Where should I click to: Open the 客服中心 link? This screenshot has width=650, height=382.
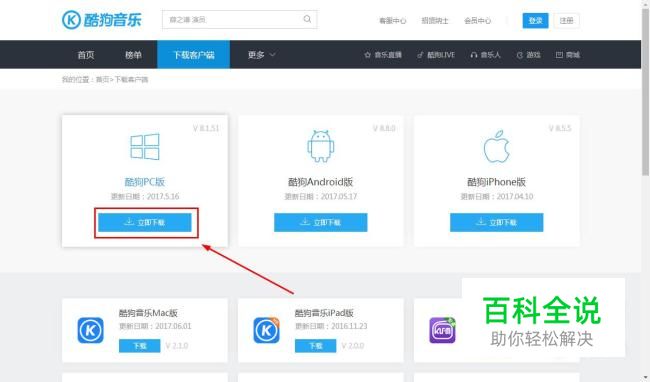pyautogui.click(x=393, y=21)
